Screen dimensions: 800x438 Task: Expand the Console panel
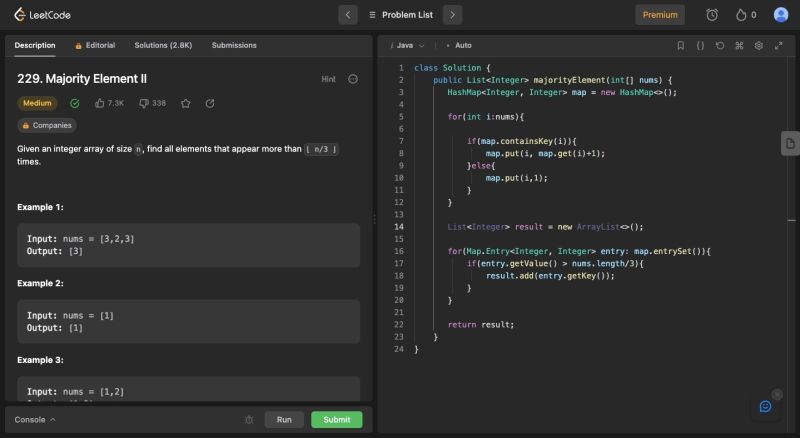tap(35, 420)
